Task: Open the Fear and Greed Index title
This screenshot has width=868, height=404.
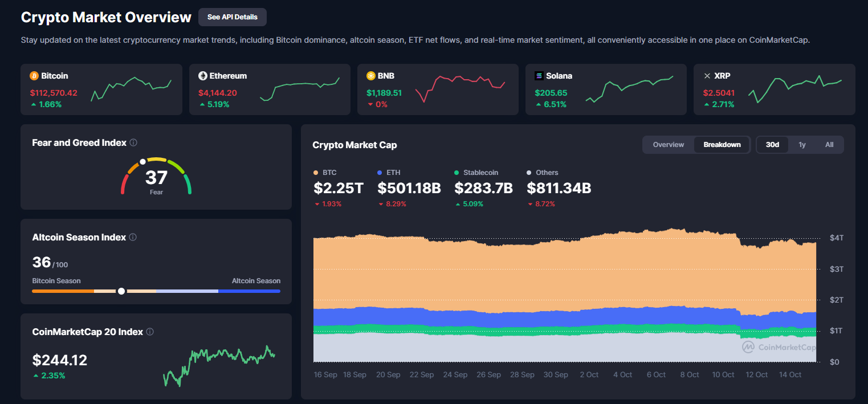Action: click(79, 143)
